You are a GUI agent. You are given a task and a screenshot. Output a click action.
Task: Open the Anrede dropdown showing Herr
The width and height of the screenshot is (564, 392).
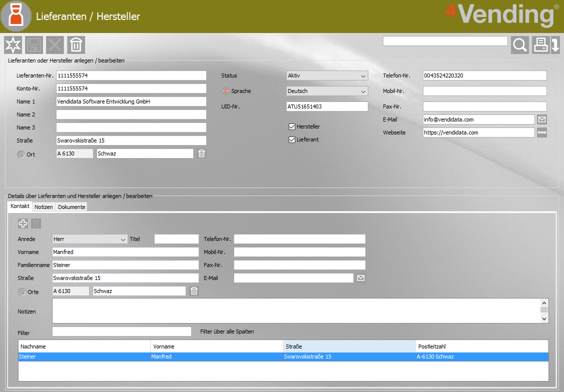point(90,239)
